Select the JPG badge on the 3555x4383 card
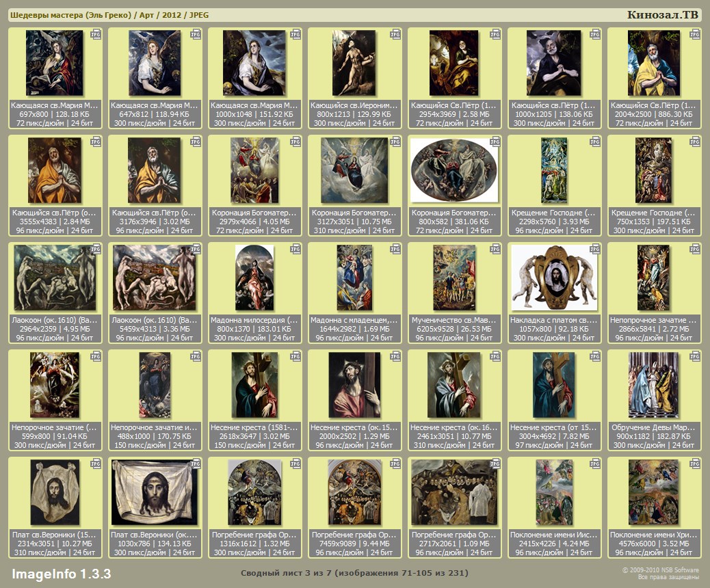Viewport: 710px width, 588px height. click(96, 142)
